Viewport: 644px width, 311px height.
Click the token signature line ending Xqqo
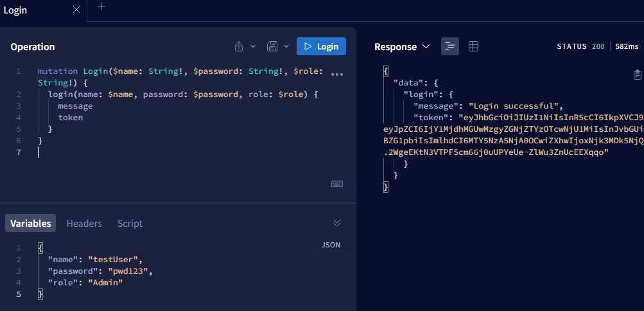tap(496, 152)
